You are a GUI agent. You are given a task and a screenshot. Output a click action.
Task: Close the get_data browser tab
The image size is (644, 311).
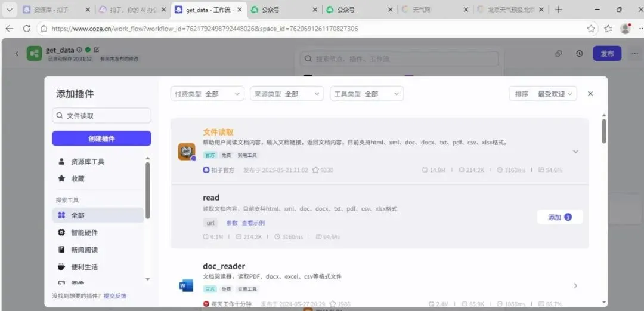(239, 10)
